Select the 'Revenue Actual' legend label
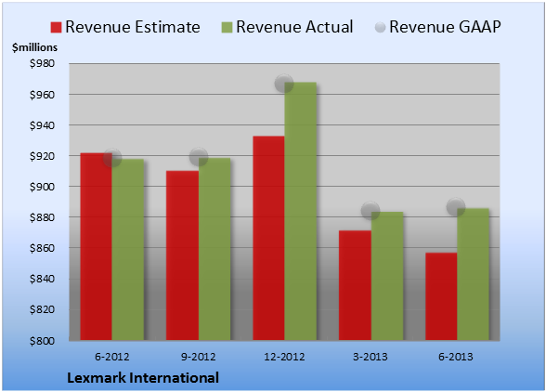The width and height of the screenshot is (546, 392). pyautogui.click(x=294, y=27)
